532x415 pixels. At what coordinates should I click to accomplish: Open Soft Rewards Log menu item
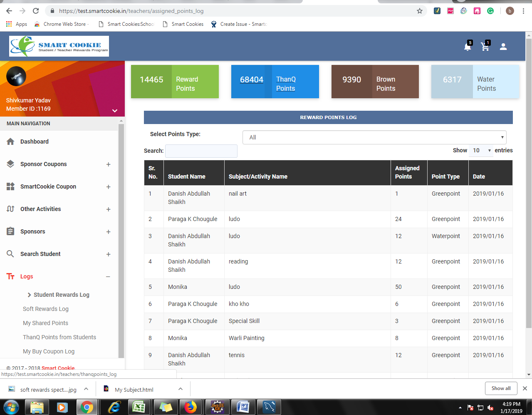[46, 309]
